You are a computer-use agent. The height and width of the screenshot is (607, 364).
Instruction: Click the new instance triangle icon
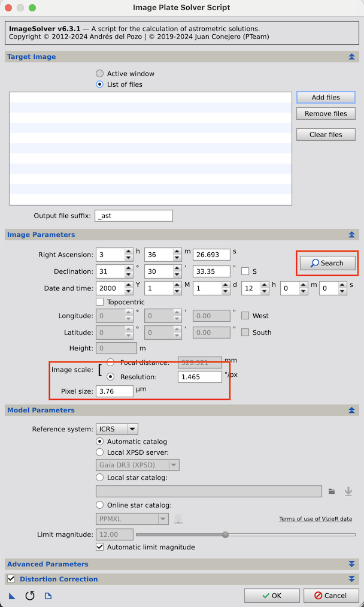coord(12,596)
